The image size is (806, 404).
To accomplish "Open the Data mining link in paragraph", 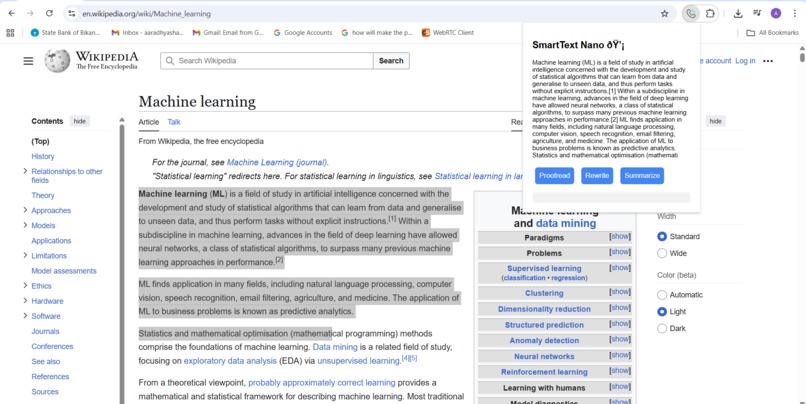I will pyautogui.click(x=335, y=347).
